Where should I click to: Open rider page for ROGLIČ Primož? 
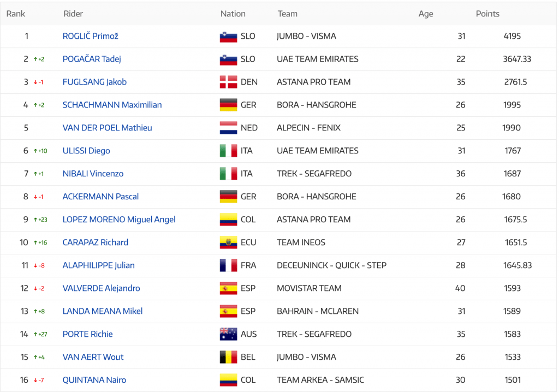(x=90, y=36)
